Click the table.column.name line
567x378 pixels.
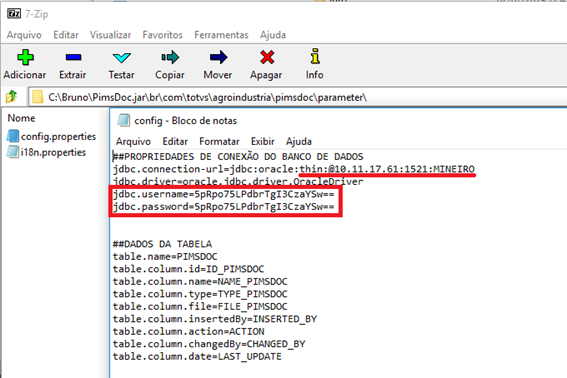pos(200,281)
